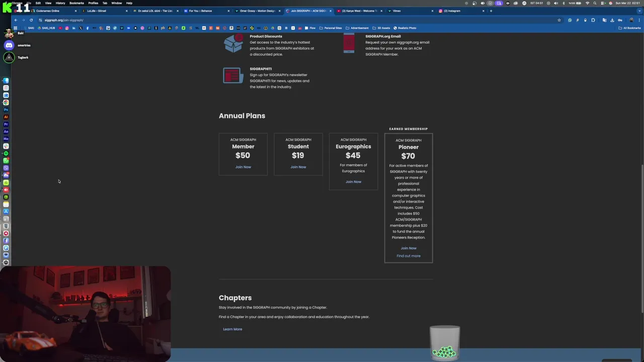Open the Chrome three-dot menu
The width and height of the screenshot is (644, 362).
coord(640,20)
